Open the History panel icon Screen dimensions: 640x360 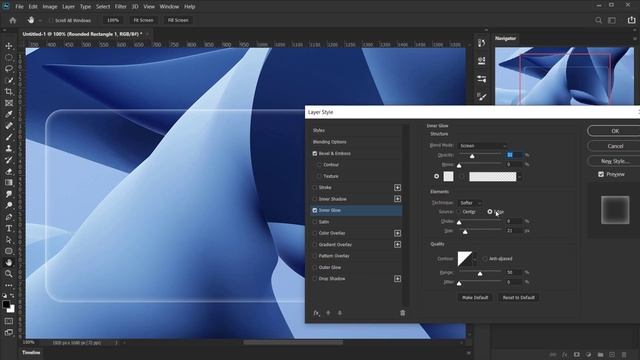coord(482,43)
